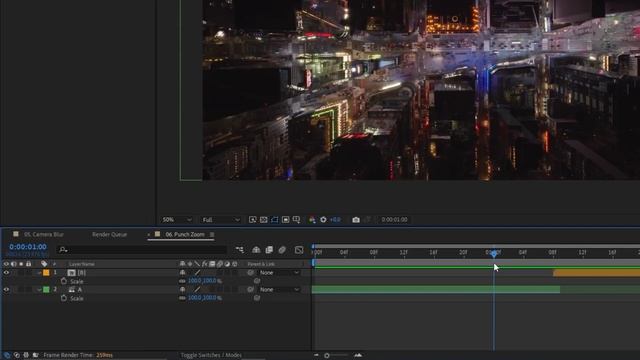Open the 06. Punch Zoom panel menu
Viewport: 640px width, 360px height.
tap(212, 235)
